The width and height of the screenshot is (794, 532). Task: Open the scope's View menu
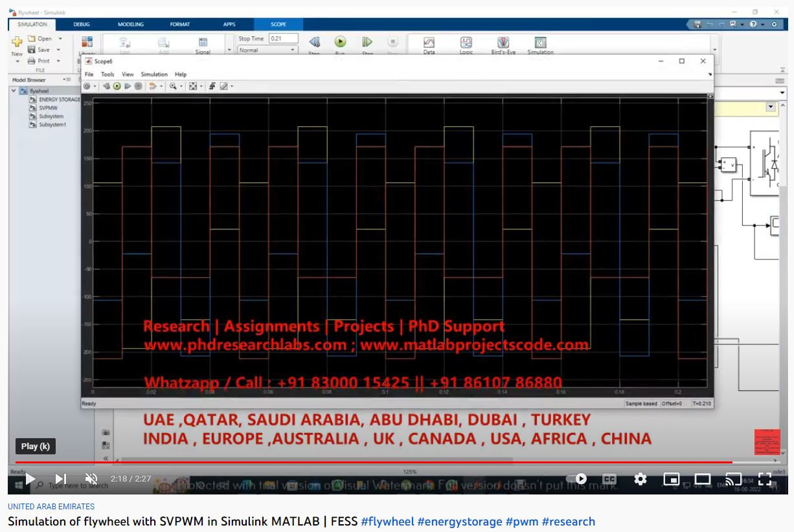coord(128,74)
